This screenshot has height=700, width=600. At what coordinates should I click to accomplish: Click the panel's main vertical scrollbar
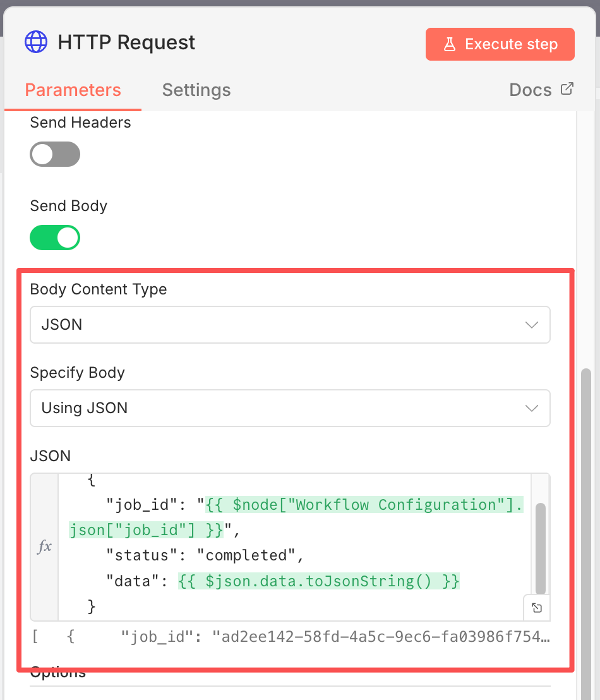[x=586, y=505]
